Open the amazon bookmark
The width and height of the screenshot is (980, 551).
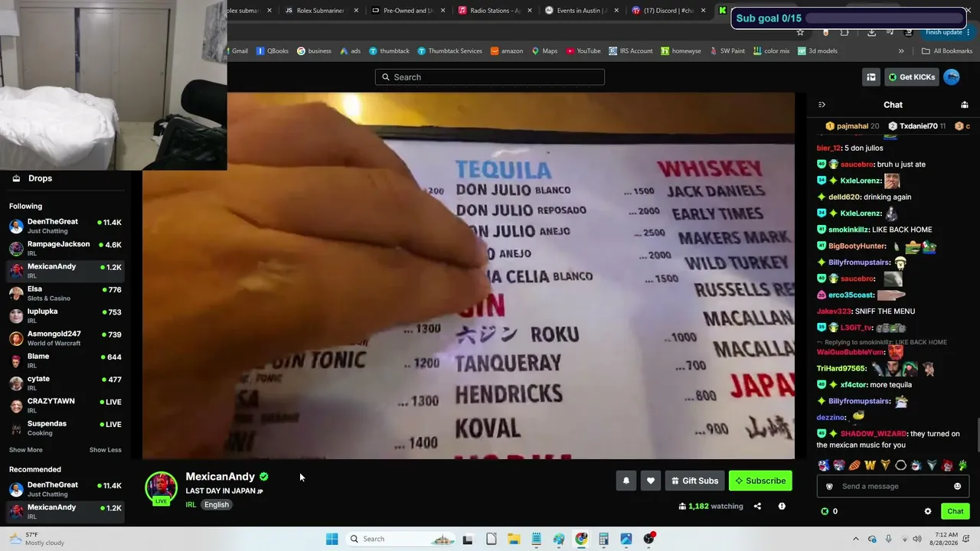[507, 51]
